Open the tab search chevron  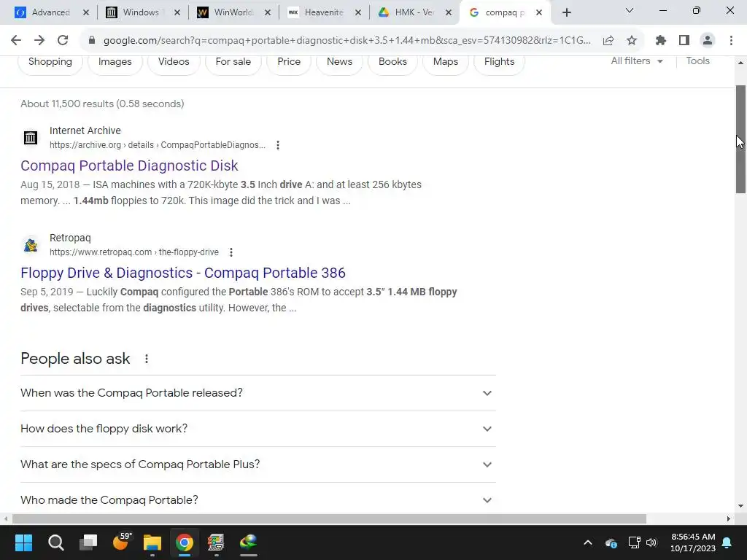[x=630, y=10]
